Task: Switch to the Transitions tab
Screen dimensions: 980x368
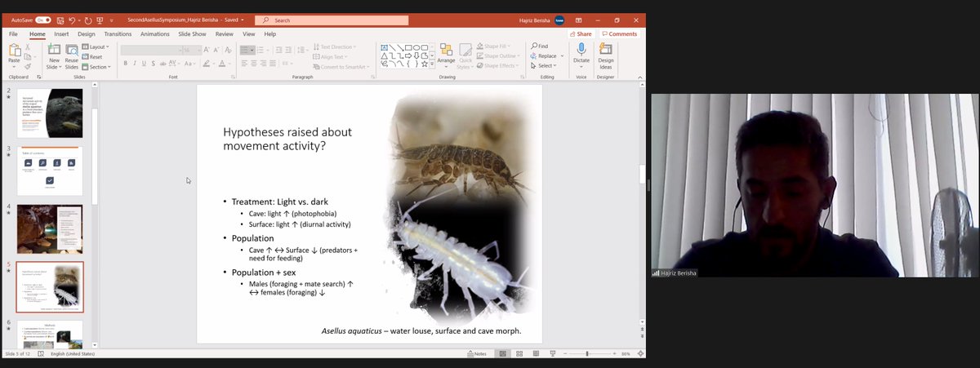Action: pos(118,34)
